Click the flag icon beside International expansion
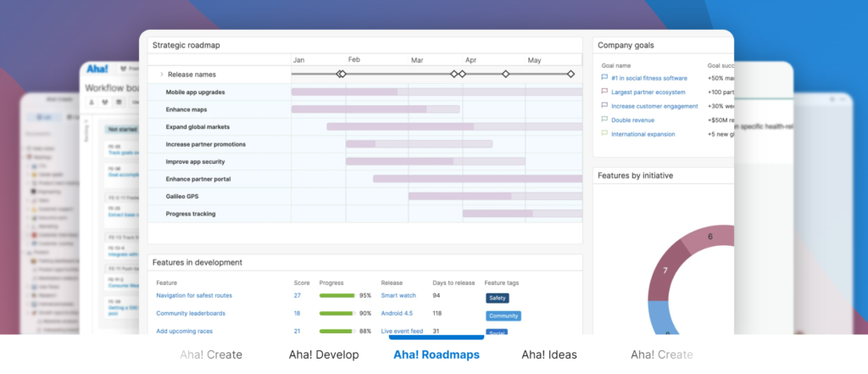868x374 pixels. [x=604, y=134]
